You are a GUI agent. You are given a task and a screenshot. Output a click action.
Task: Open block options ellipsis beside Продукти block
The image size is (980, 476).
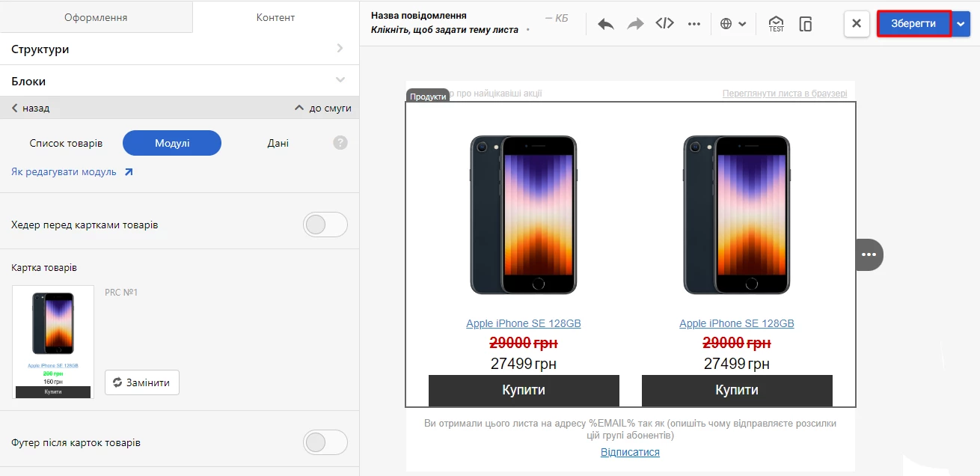click(869, 254)
